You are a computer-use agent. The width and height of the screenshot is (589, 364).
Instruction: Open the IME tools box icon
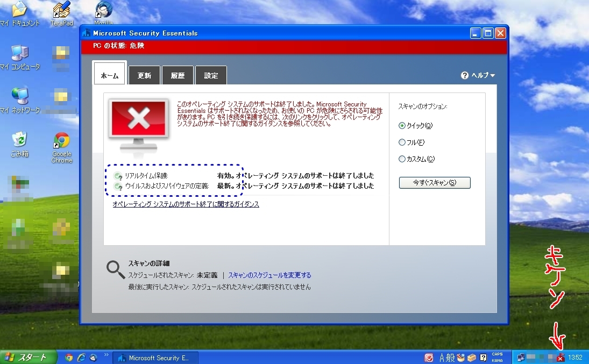472,358
